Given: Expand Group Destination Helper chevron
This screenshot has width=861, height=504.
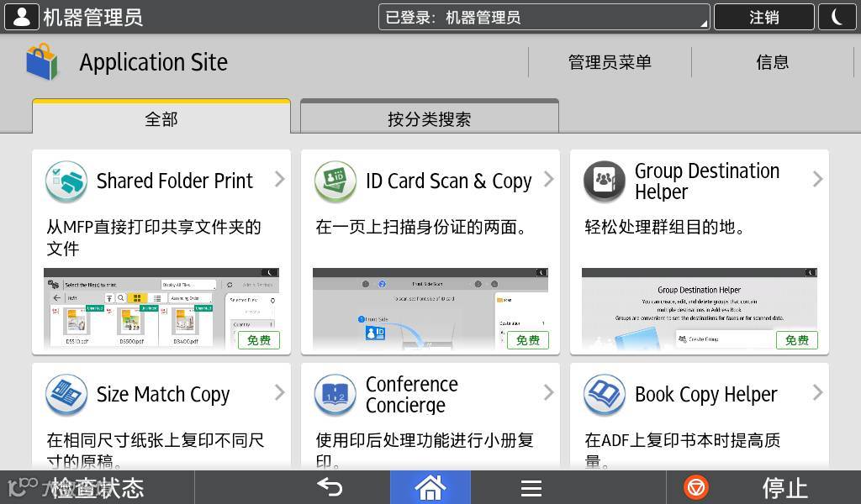Looking at the screenshot, I should [x=817, y=179].
